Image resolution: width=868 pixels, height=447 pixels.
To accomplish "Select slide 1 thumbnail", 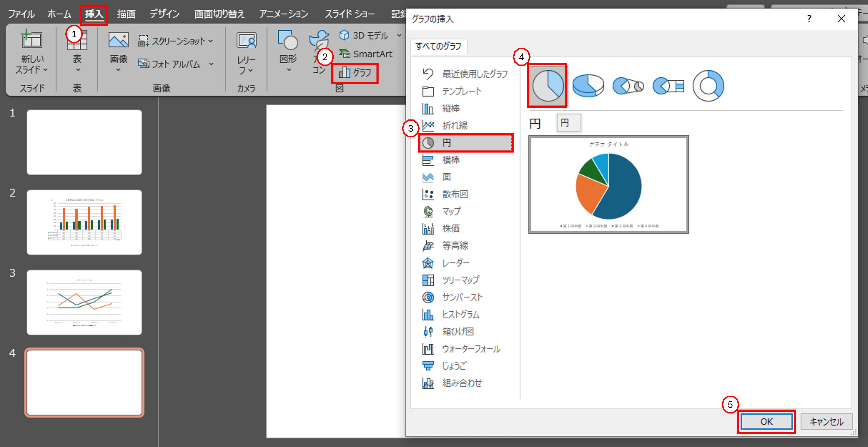I will (84, 142).
